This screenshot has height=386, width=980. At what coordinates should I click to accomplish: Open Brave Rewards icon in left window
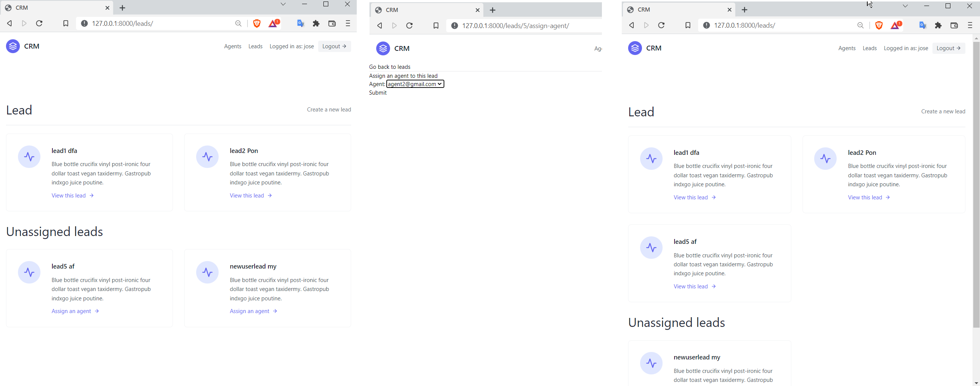pyautogui.click(x=274, y=24)
